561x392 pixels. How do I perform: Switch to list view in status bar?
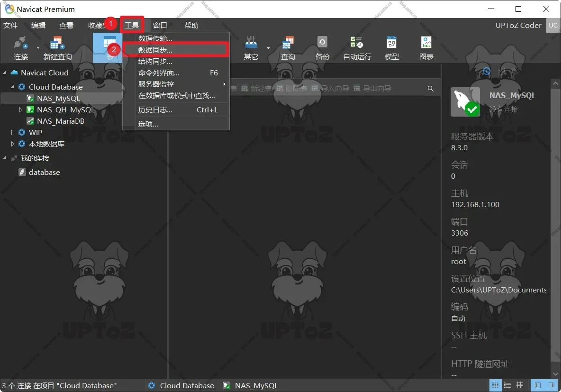point(507,385)
